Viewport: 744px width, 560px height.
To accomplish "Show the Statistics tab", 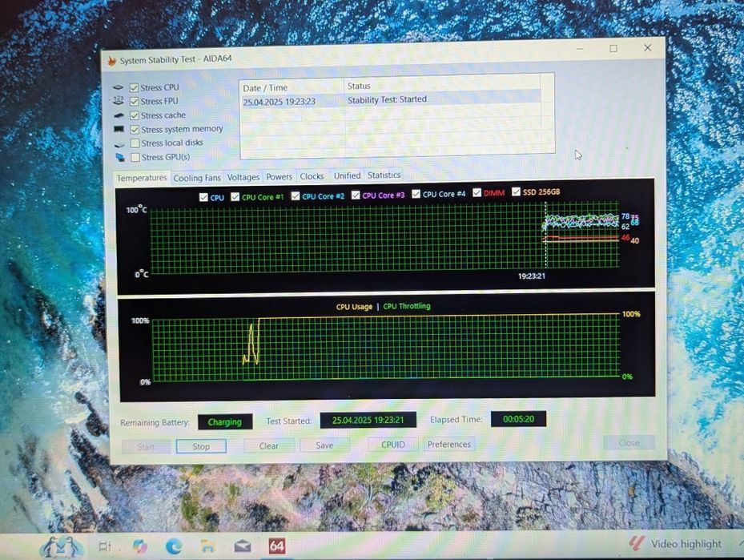I will [384, 175].
